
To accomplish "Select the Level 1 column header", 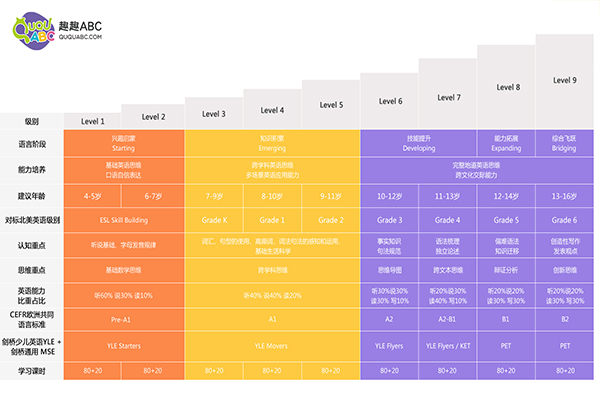I will [94, 121].
